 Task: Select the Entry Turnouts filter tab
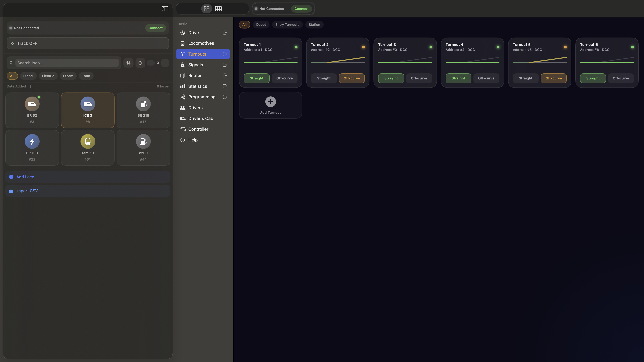[x=287, y=25]
